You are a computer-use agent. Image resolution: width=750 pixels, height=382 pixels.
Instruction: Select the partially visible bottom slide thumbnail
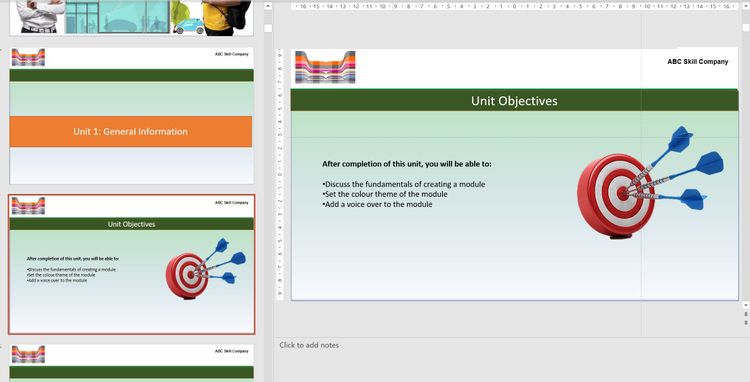click(x=132, y=363)
